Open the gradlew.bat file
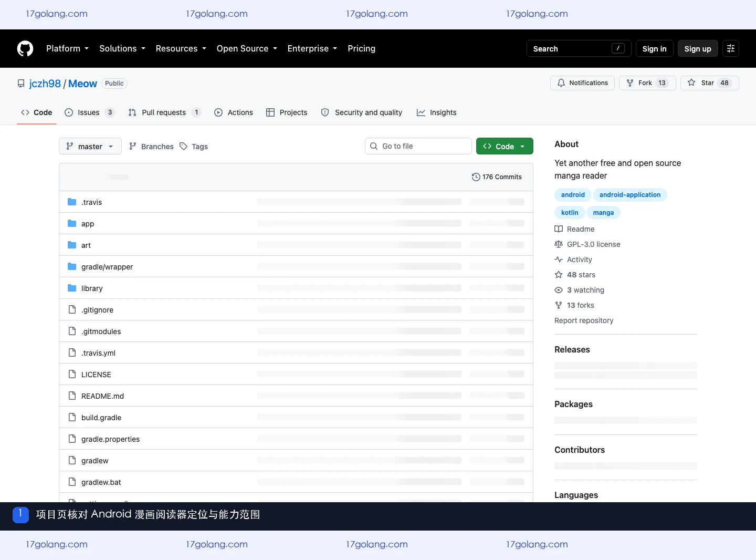 pyautogui.click(x=101, y=482)
